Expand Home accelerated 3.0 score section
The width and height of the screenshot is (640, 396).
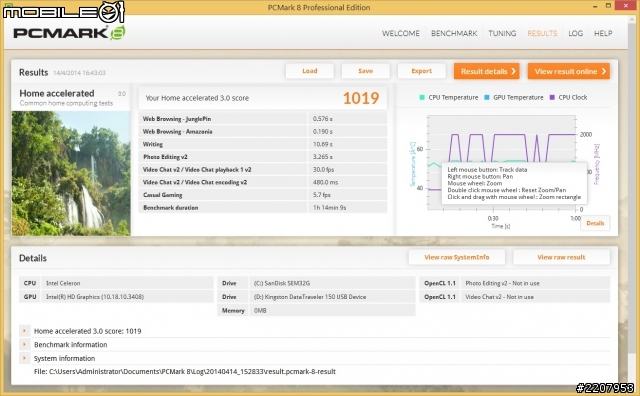(x=24, y=331)
